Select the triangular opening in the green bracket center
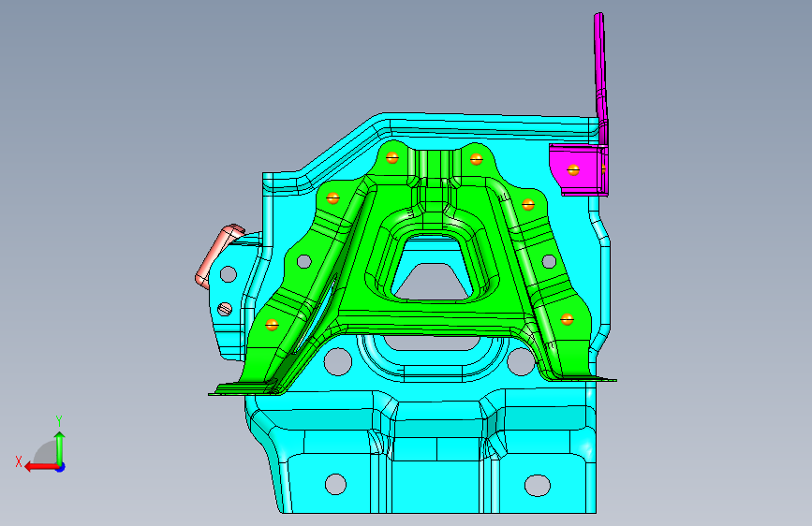The width and height of the screenshot is (812, 526). (x=432, y=281)
